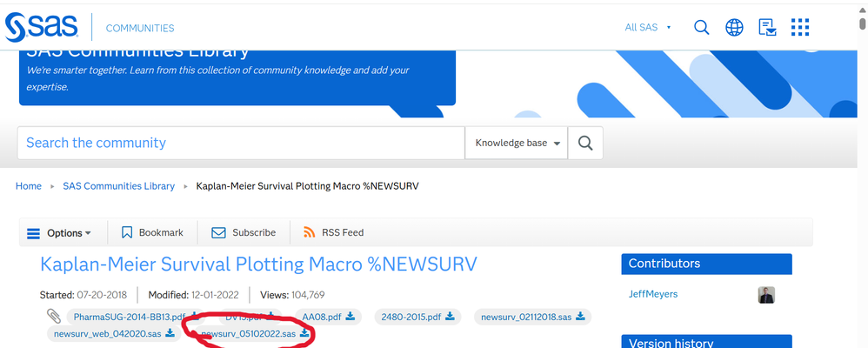This screenshot has height=348, width=868.
Task: Expand the All SAS dropdown
Action: pos(648,27)
